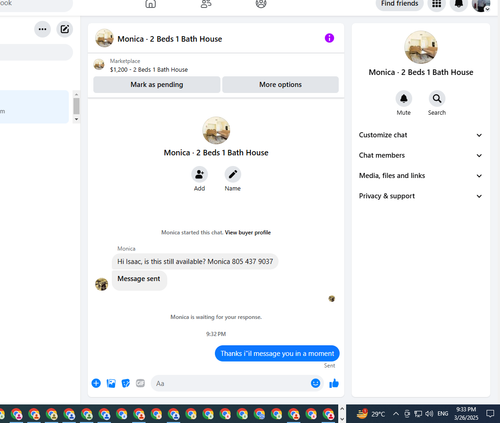Image resolution: width=500 pixels, height=423 pixels.
Task: Open View buyer profile link
Action: tap(248, 232)
